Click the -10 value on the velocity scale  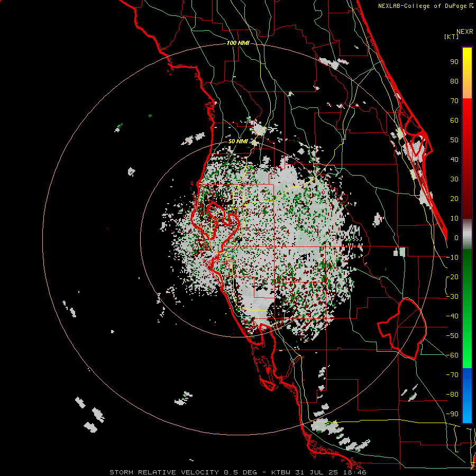452,258
